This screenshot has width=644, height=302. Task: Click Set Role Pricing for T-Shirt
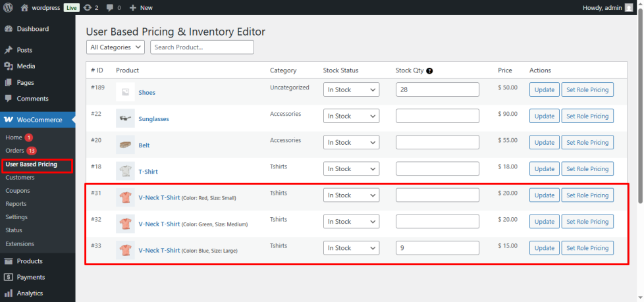587,169
